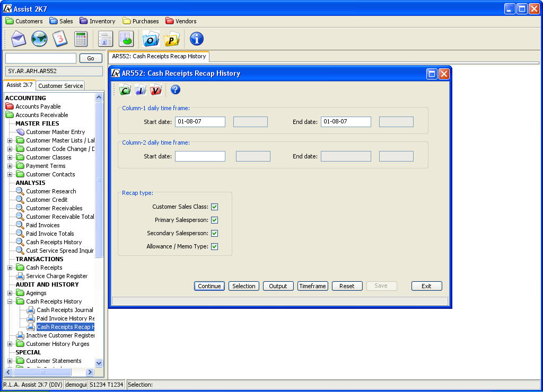Open the calendar icon showing number 3
Screen dimensions: 543x392
tap(60, 39)
